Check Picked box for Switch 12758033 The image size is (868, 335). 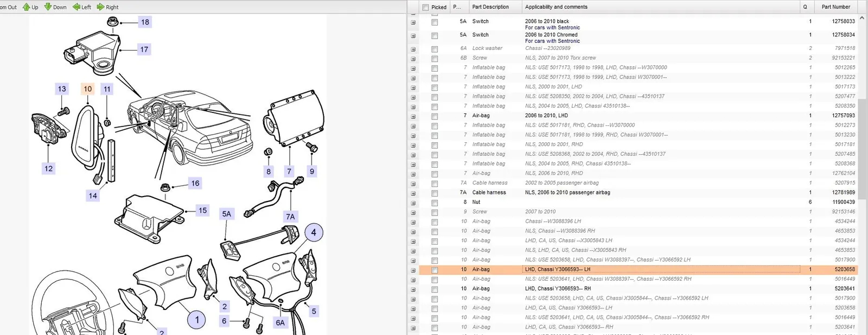tap(435, 22)
